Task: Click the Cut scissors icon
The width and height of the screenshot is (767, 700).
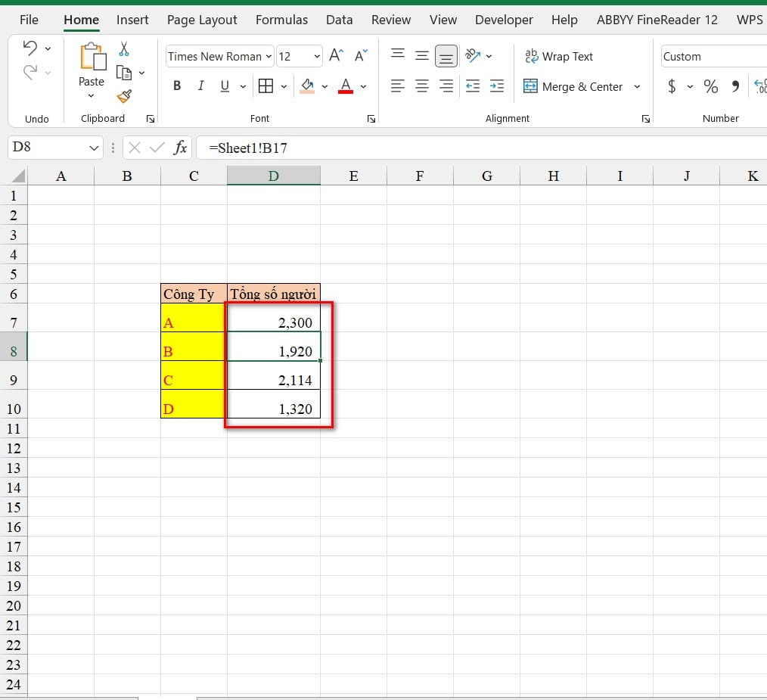Action: coord(124,50)
